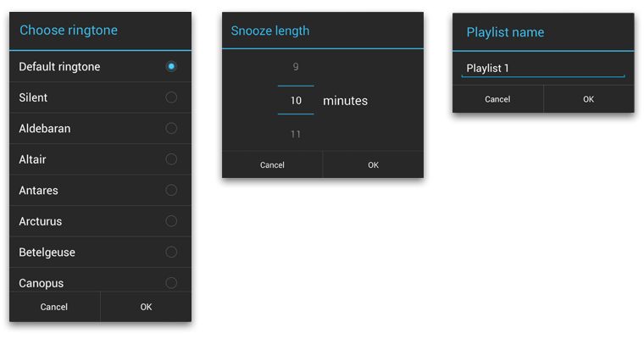
Task: Pick the Altair ringtone option
Action: 171,159
